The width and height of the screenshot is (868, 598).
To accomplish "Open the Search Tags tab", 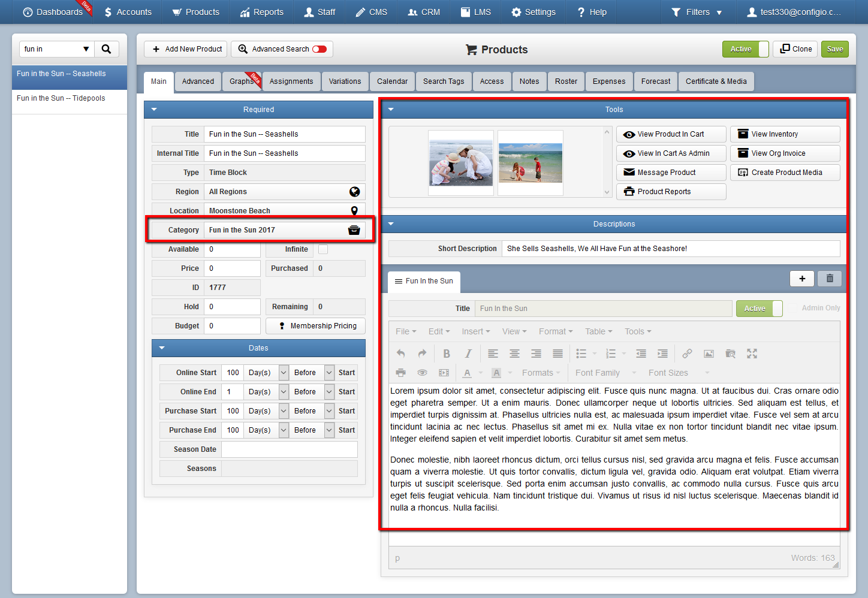I will (444, 81).
